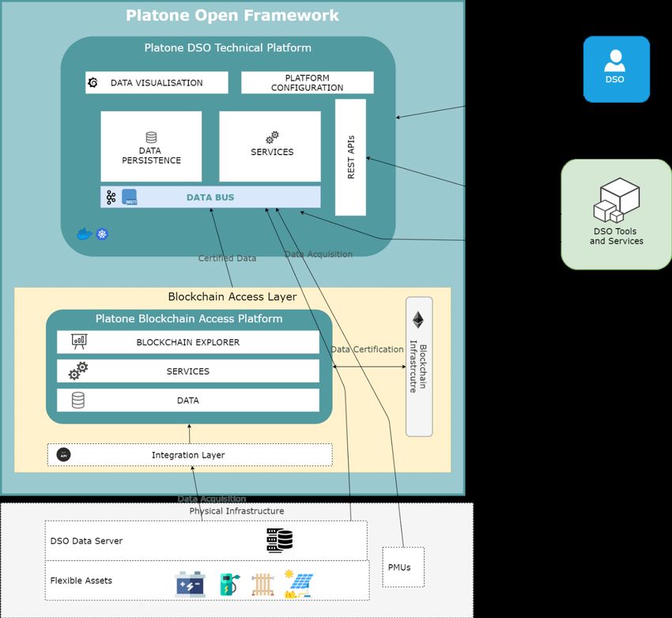Screen dimensions: 672x618
Task: Select the SERVICES label in Blockchain Access Platform
Action: [x=188, y=371]
